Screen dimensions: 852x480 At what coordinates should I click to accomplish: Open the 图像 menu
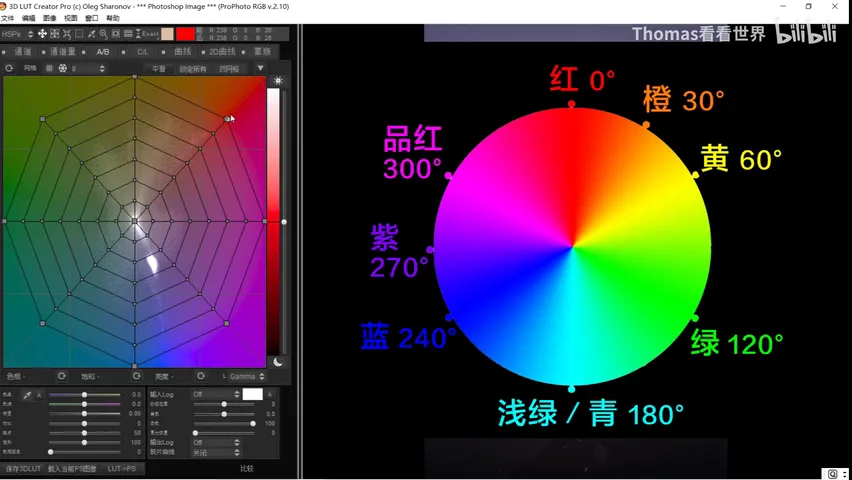click(49, 18)
